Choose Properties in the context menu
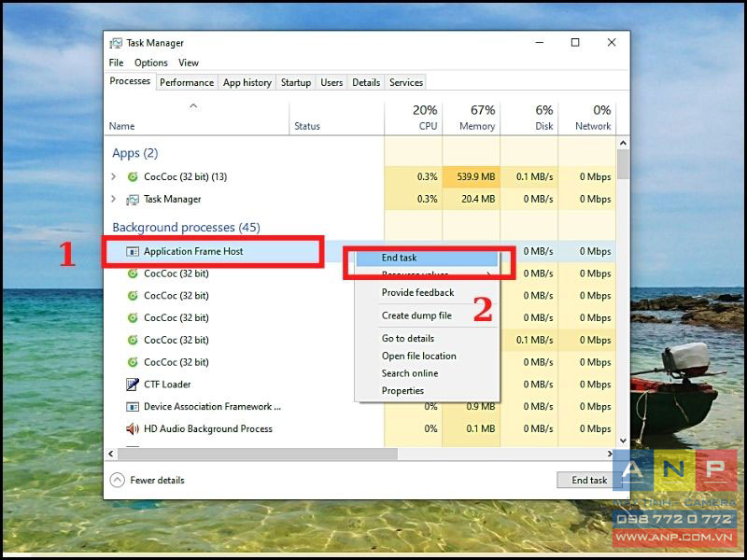This screenshot has width=747, height=560. [427, 391]
